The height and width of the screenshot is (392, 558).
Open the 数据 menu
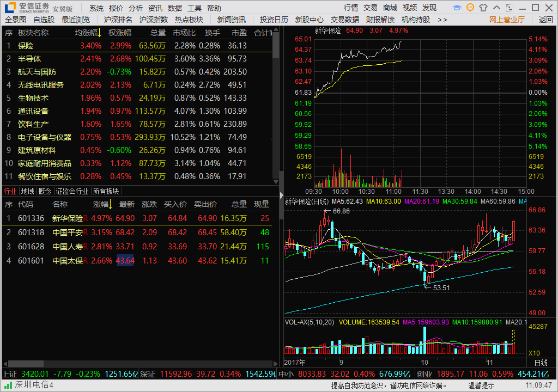175,8
